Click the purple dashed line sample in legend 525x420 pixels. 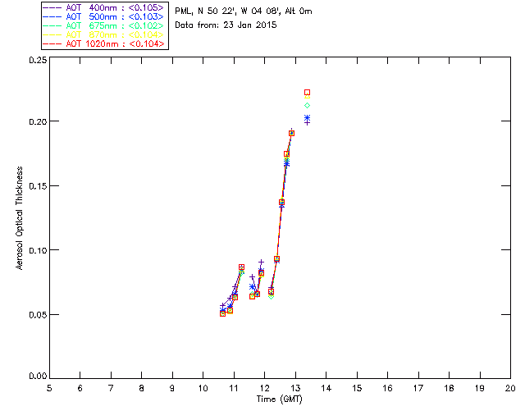tap(52, 7)
